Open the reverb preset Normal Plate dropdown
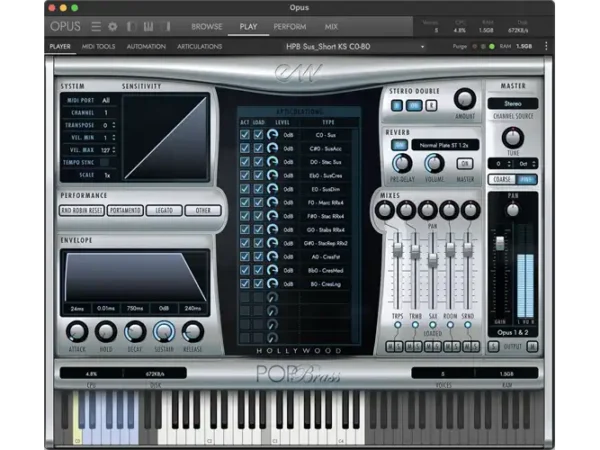 point(445,145)
